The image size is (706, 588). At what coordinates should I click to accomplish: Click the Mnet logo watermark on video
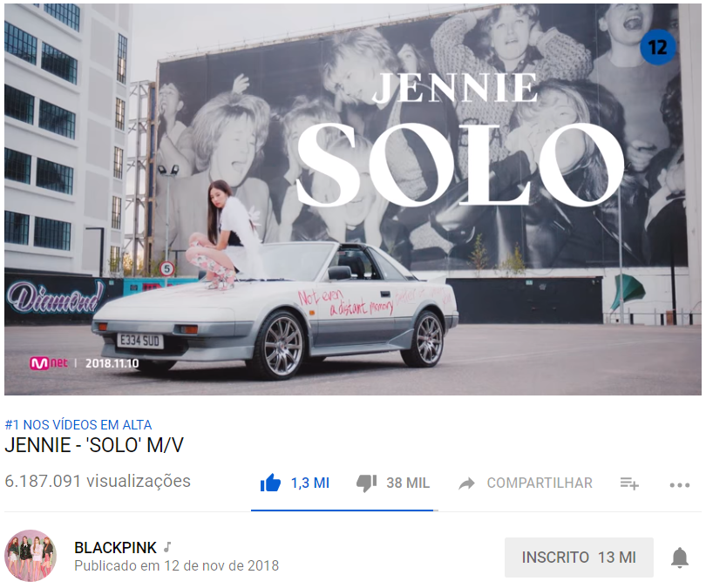[x=49, y=363]
